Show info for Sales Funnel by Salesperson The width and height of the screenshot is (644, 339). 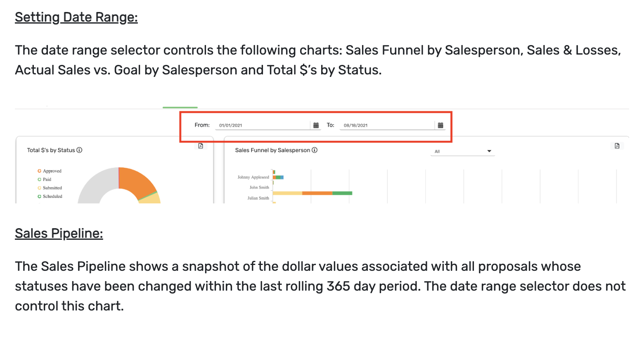point(315,150)
